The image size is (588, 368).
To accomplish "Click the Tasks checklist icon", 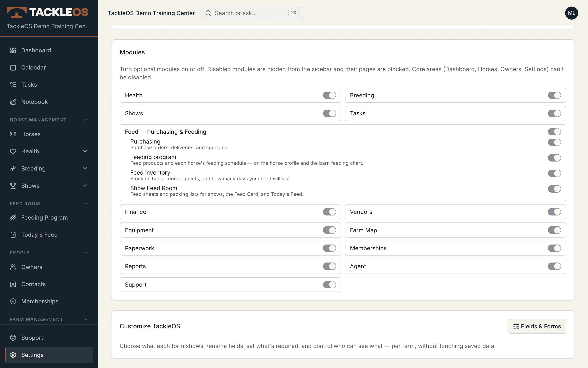I will click(x=13, y=85).
